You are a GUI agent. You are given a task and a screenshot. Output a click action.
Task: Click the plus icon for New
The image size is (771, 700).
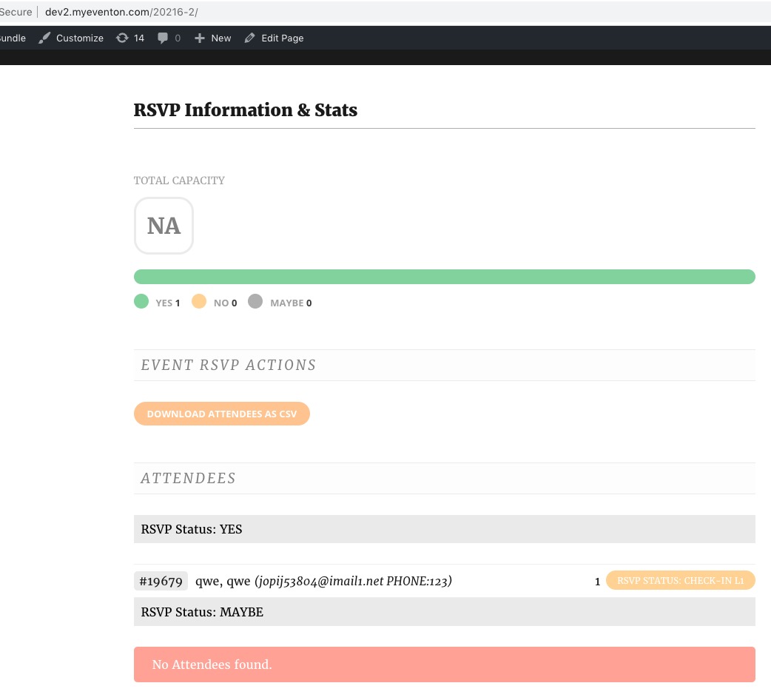coord(200,38)
